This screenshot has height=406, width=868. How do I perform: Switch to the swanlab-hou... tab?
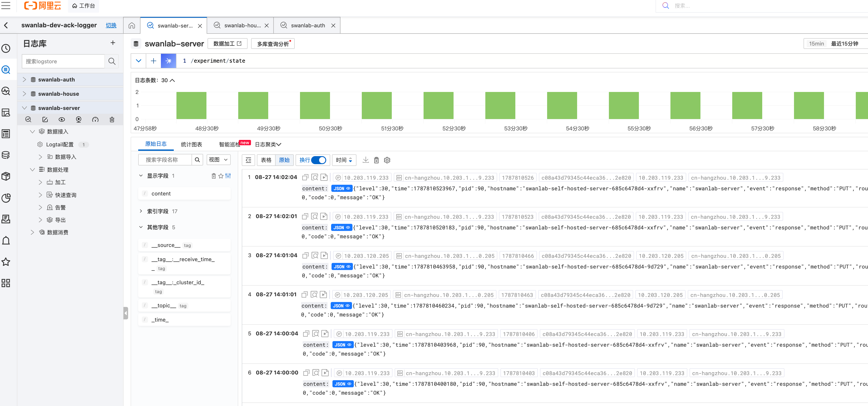pyautogui.click(x=241, y=26)
